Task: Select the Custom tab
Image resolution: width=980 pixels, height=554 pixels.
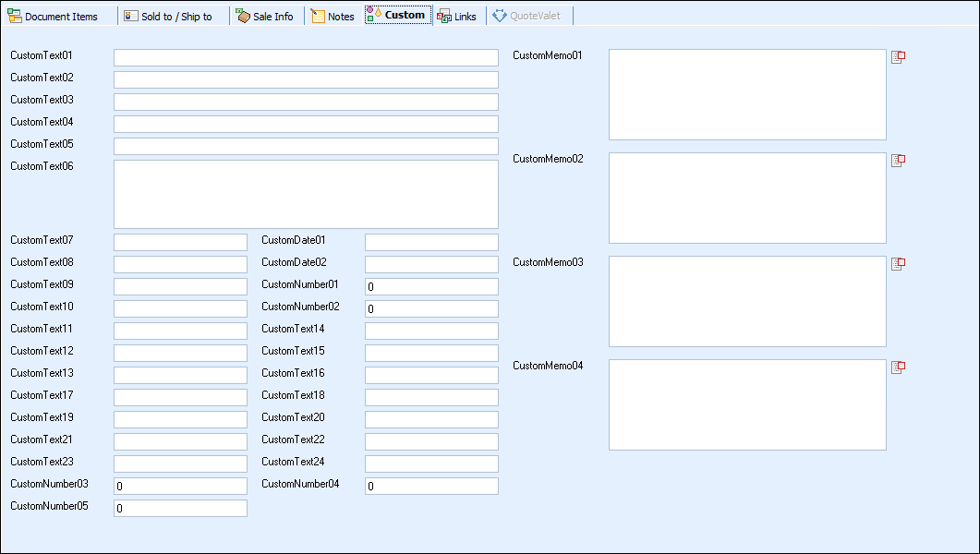Action: pyautogui.click(x=397, y=16)
